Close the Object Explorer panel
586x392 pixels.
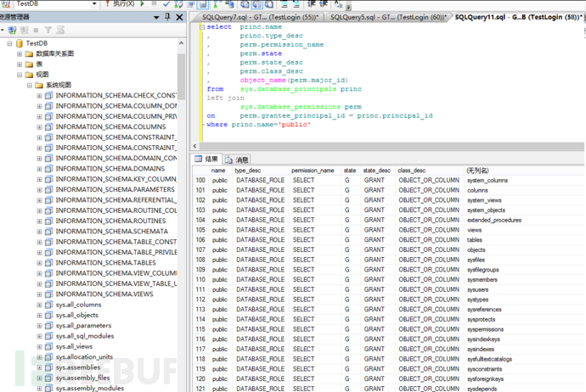pos(180,16)
